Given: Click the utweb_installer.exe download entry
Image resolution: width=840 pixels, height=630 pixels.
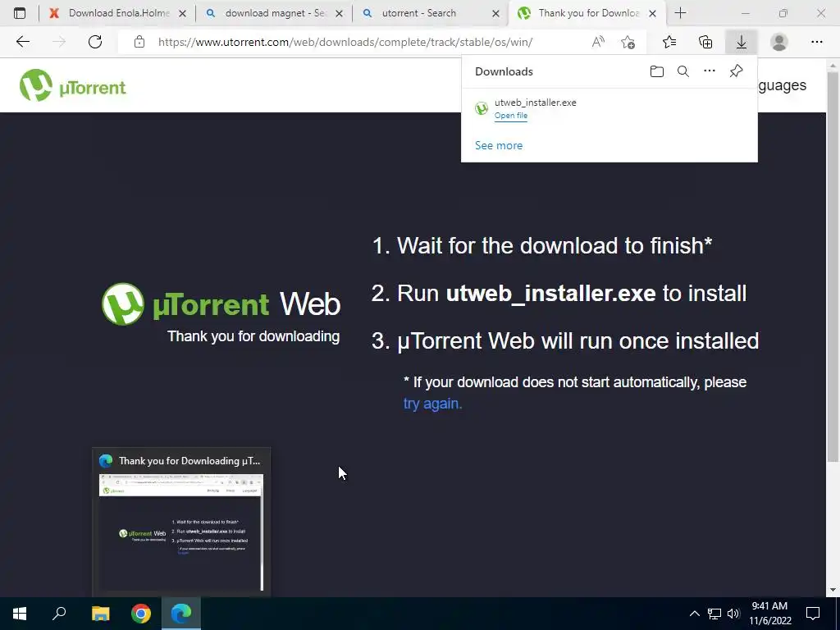Looking at the screenshot, I should (609, 109).
